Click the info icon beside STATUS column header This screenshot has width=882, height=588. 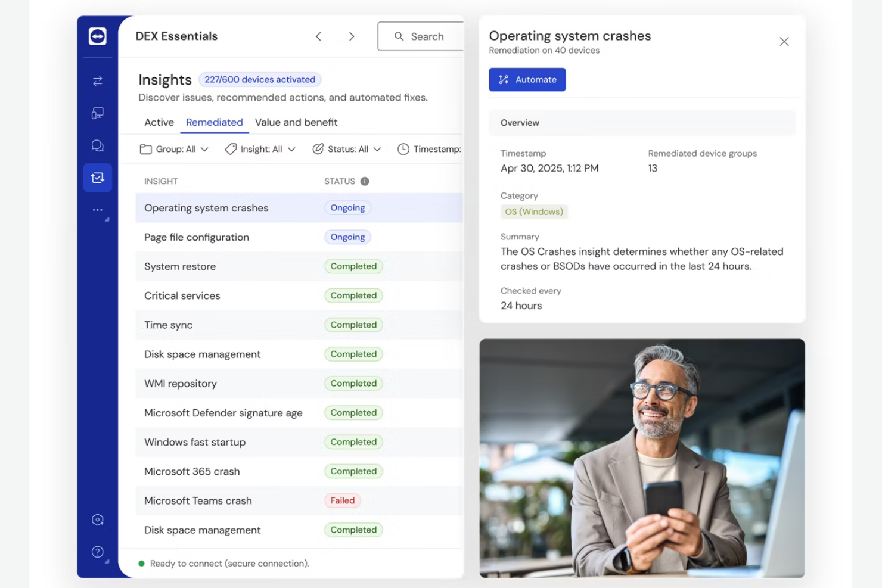click(x=364, y=181)
